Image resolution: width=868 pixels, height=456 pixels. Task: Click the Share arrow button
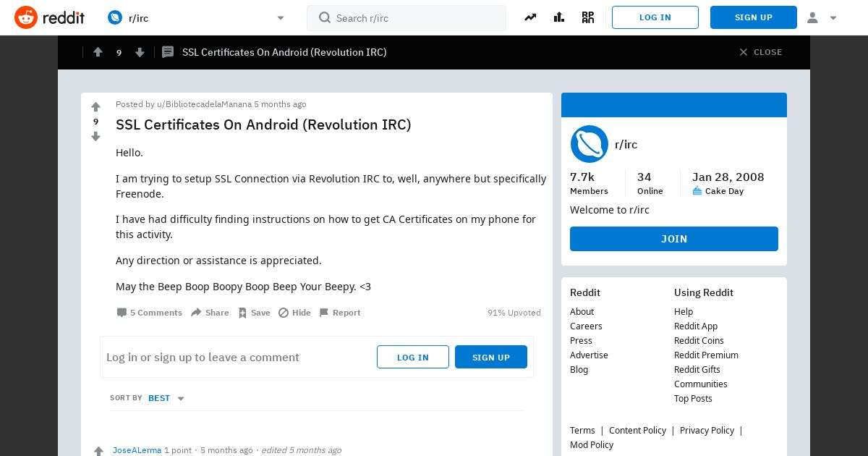coord(210,313)
